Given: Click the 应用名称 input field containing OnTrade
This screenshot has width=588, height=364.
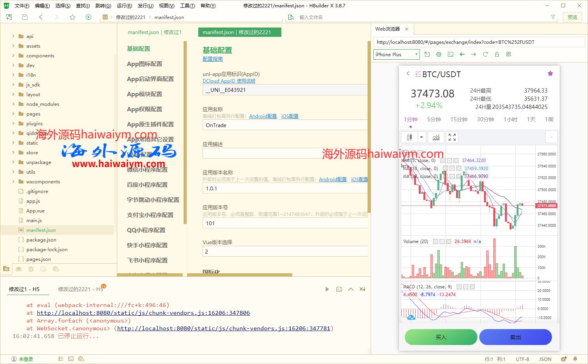Looking at the screenshot, I should (x=284, y=125).
